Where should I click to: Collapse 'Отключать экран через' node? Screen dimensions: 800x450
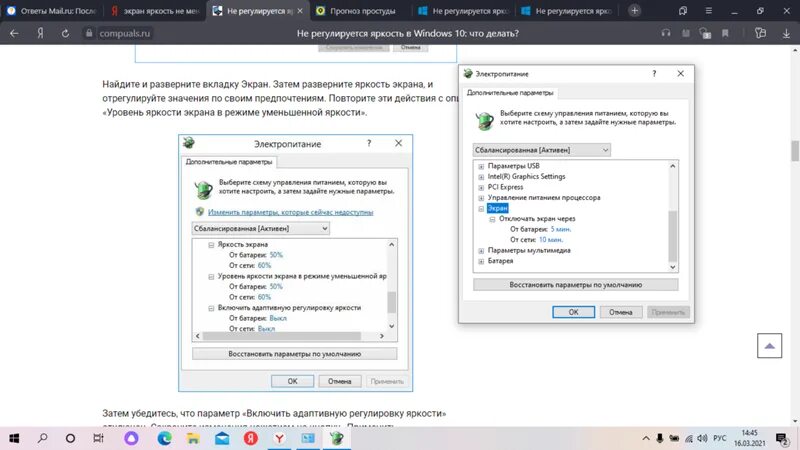point(492,219)
